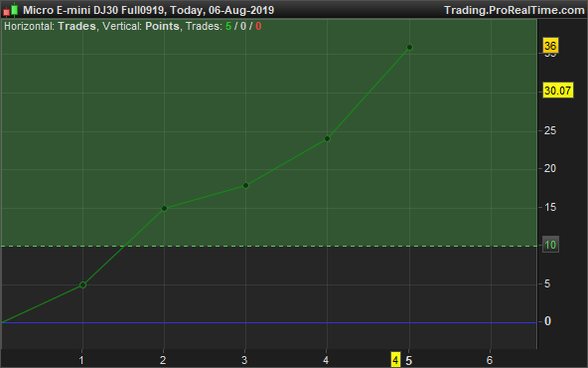Click the yellow 30.07 value label
This screenshot has height=368, width=588.
point(558,91)
